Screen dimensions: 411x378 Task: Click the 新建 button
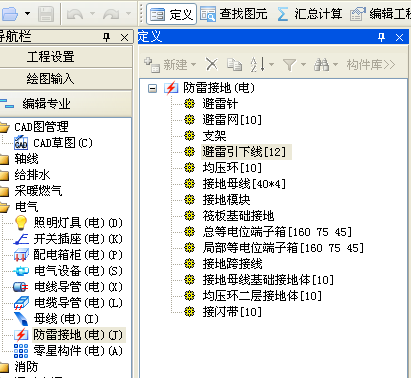tap(166, 65)
